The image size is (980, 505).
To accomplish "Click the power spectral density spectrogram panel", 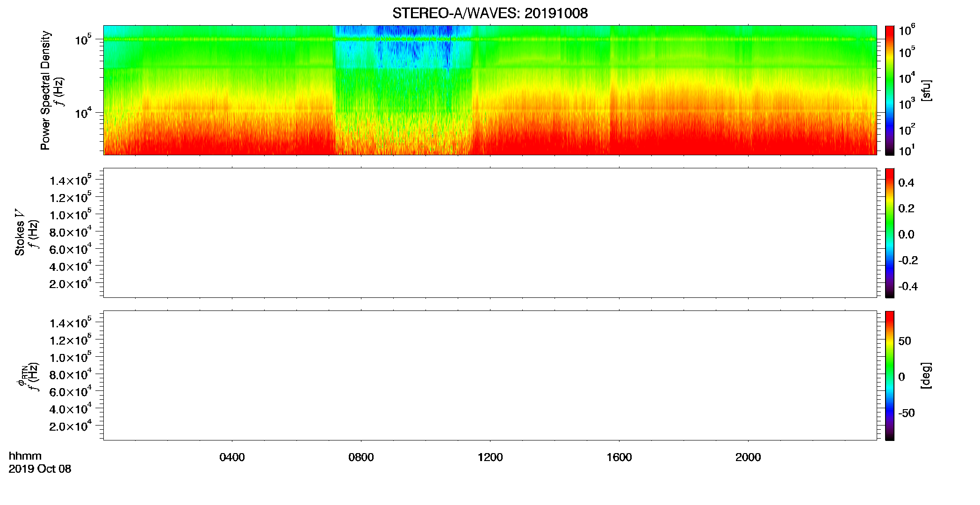I will (x=490, y=90).
